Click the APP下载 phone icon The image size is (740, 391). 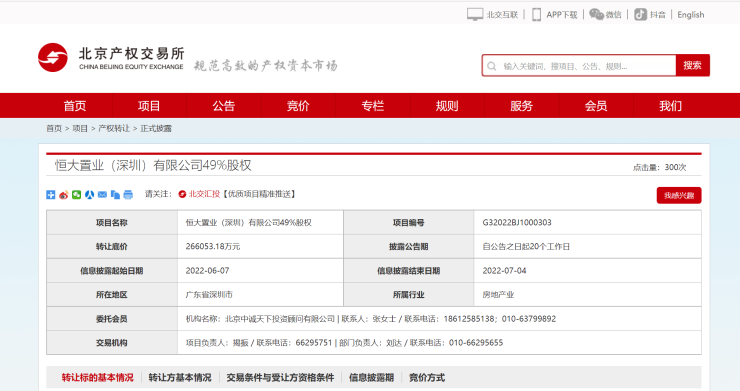point(537,15)
